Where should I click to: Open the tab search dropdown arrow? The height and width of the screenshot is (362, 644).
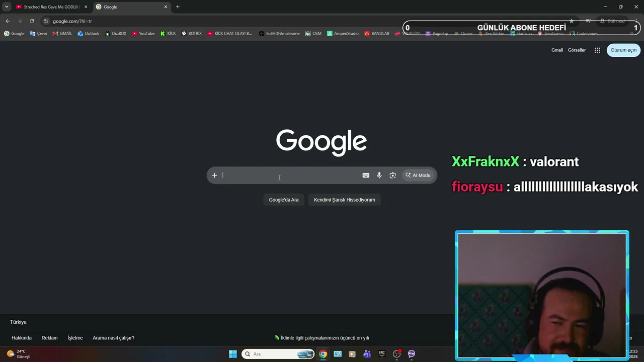[7, 7]
